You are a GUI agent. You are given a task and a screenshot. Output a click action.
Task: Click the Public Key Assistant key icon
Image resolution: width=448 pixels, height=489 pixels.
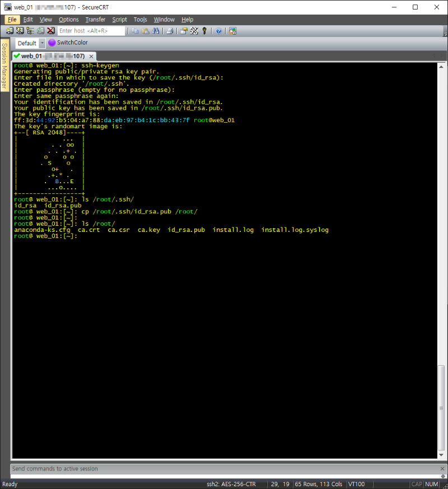(x=205, y=31)
